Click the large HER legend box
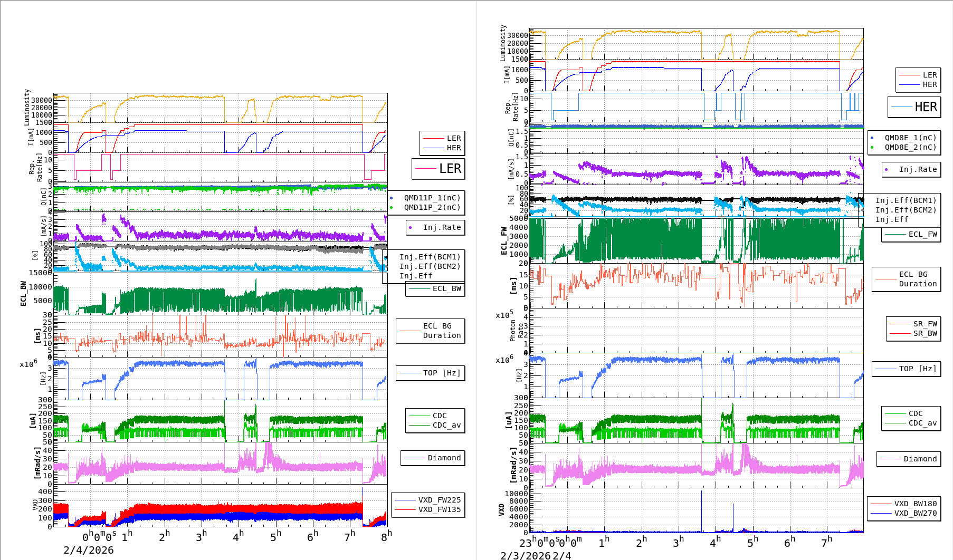The width and height of the screenshot is (953, 560). click(914, 107)
